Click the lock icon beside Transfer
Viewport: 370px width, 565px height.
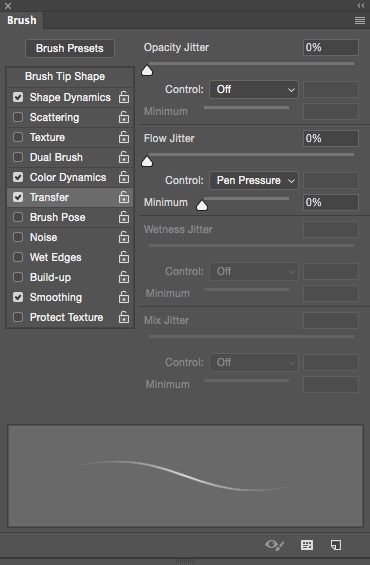point(124,197)
